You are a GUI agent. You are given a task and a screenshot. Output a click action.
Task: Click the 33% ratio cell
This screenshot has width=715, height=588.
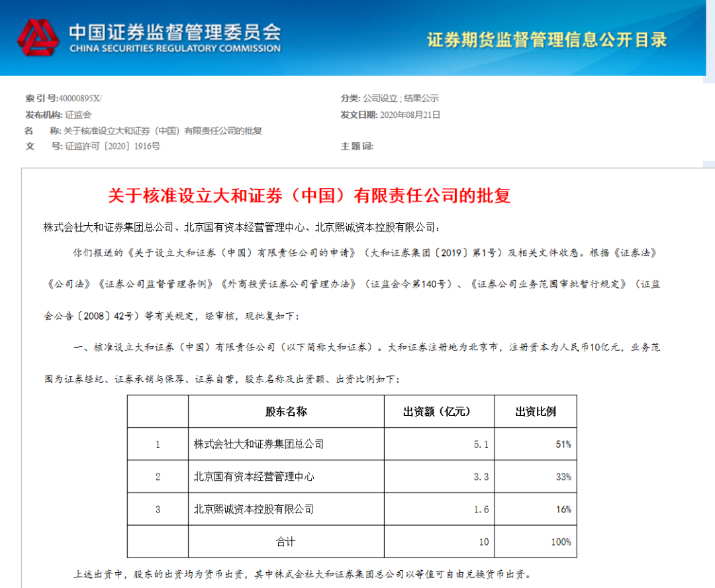coord(536,476)
